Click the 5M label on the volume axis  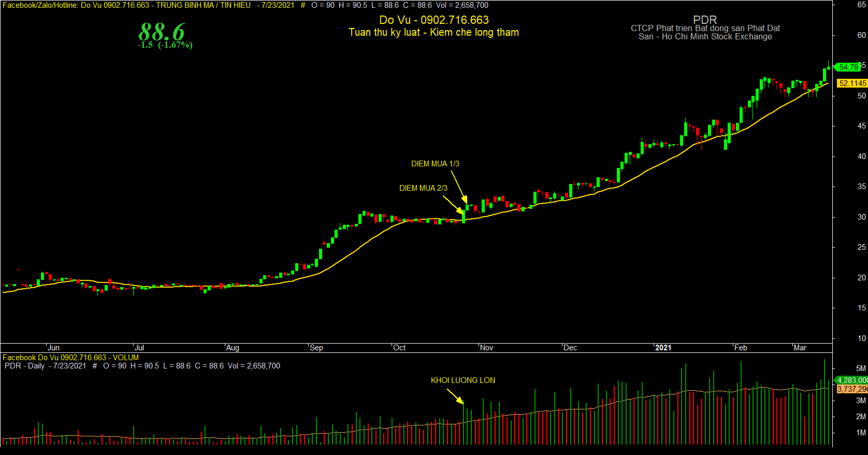click(x=861, y=368)
